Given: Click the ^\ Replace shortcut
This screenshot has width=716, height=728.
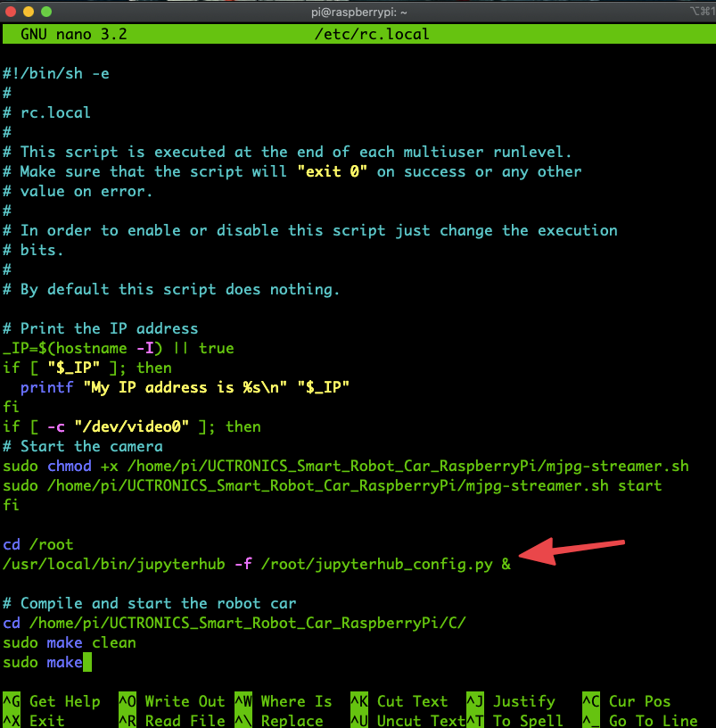Looking at the screenshot, I should 279,721.
